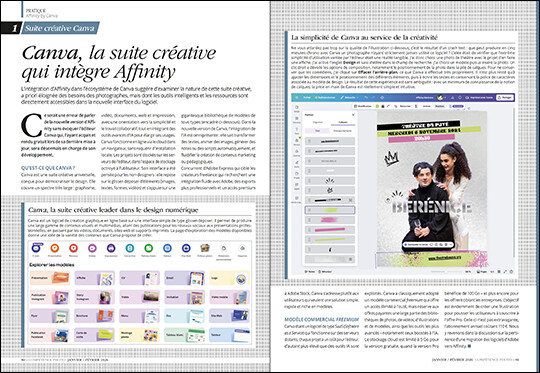540x373 pixels.
Task: Select the highlighted green brush layer row
Action: (330, 210)
